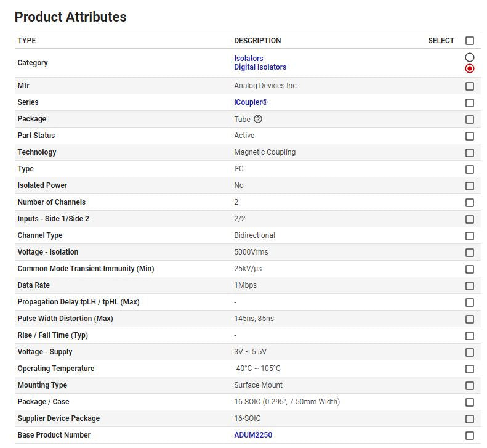Open the Digital Isolators link
The width and height of the screenshot is (487, 448).
pyautogui.click(x=260, y=67)
